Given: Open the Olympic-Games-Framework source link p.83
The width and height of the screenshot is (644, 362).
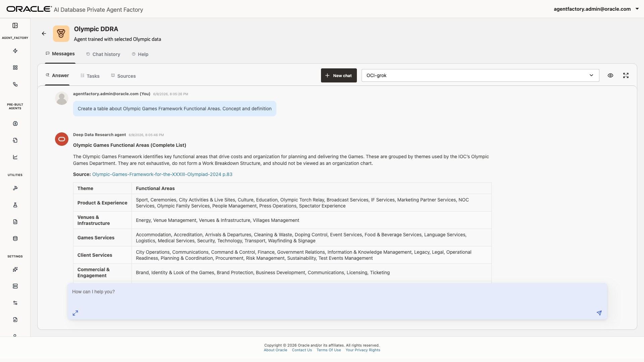Looking at the screenshot, I should coord(162,174).
